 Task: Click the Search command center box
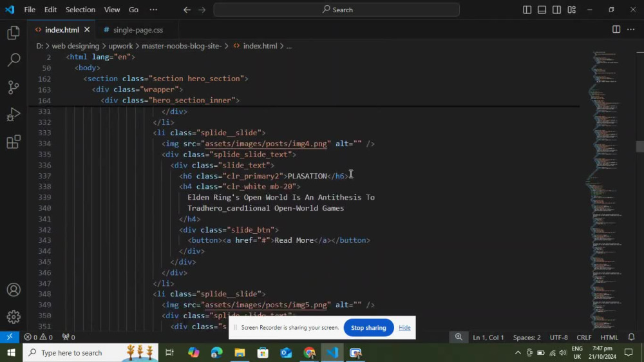click(336, 10)
